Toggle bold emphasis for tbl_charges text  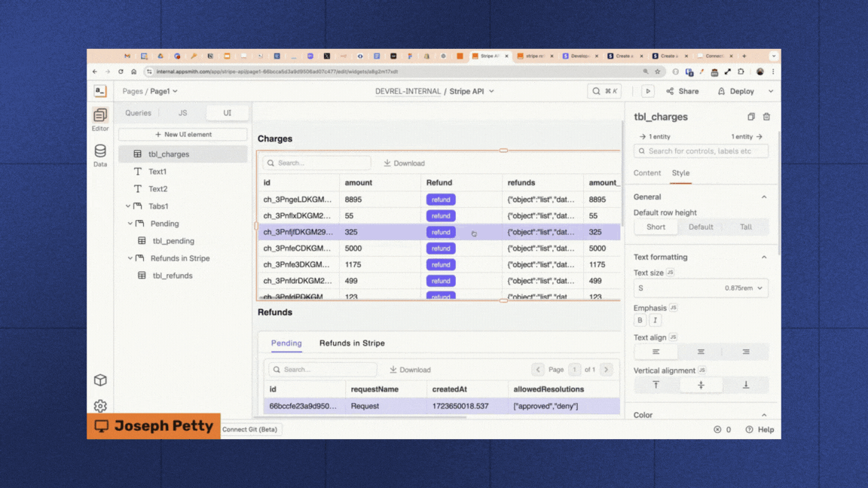coord(639,320)
